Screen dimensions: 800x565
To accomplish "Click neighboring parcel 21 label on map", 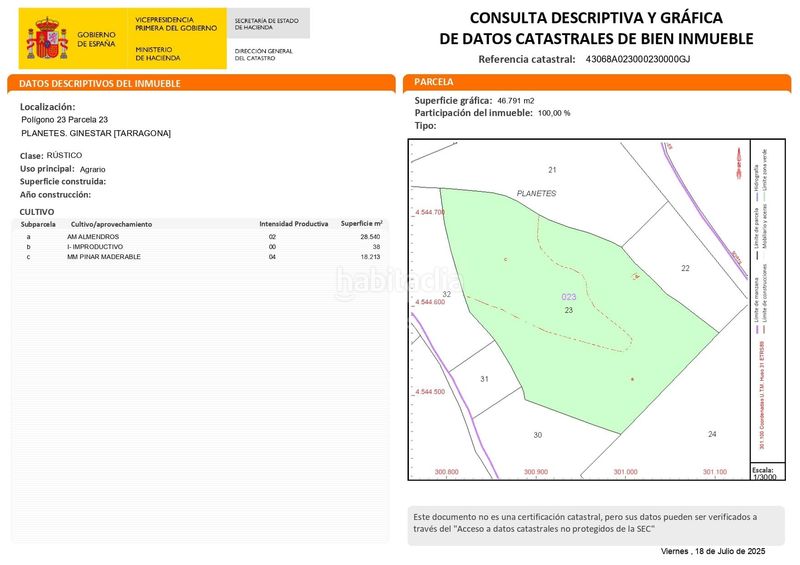I will tap(552, 170).
